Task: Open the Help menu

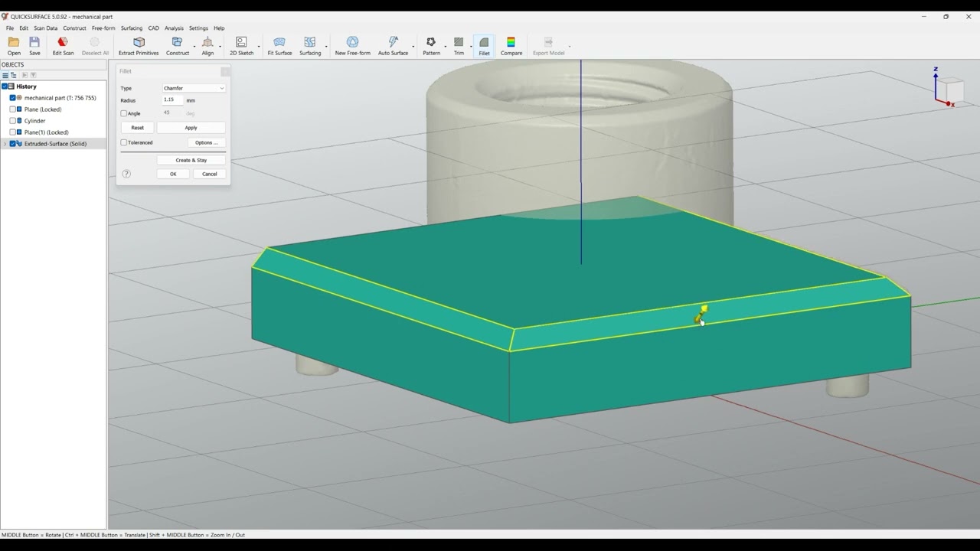Action: 219,28
